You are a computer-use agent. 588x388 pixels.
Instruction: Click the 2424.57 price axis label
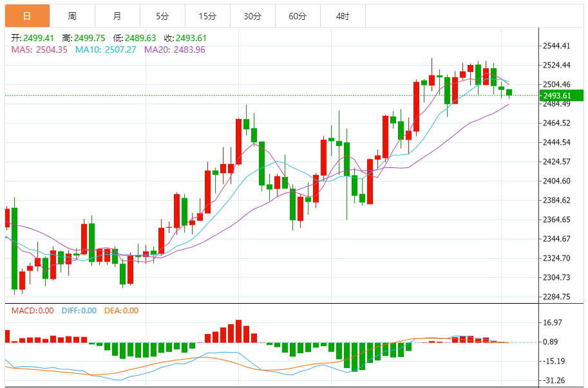[556, 162]
